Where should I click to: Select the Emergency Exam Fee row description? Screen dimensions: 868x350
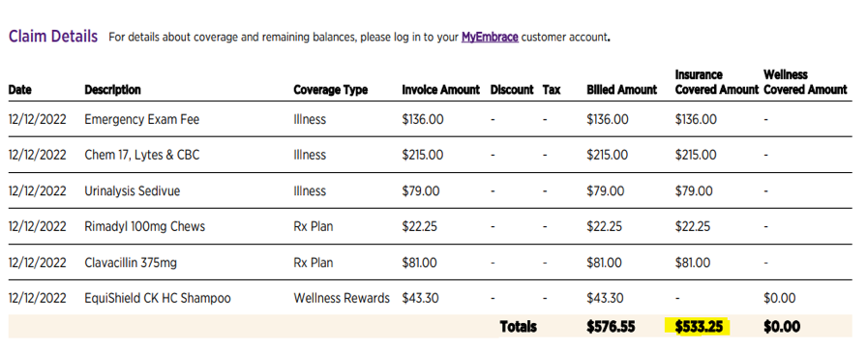click(141, 120)
